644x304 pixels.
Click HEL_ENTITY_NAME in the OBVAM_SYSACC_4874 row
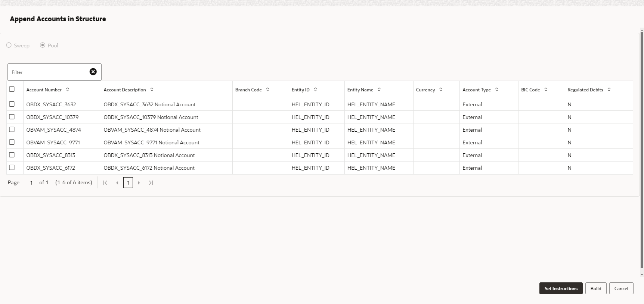point(371,130)
